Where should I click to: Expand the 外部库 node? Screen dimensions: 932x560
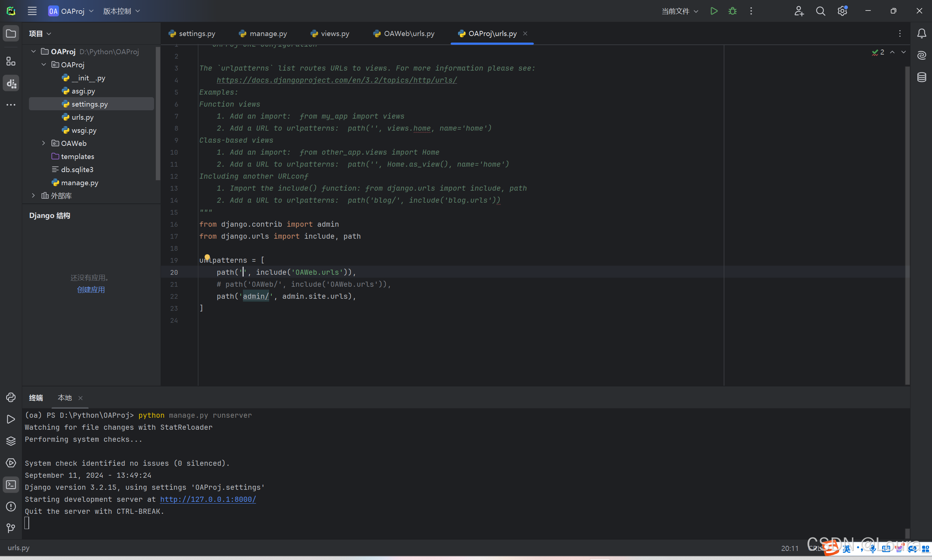pyautogui.click(x=33, y=195)
